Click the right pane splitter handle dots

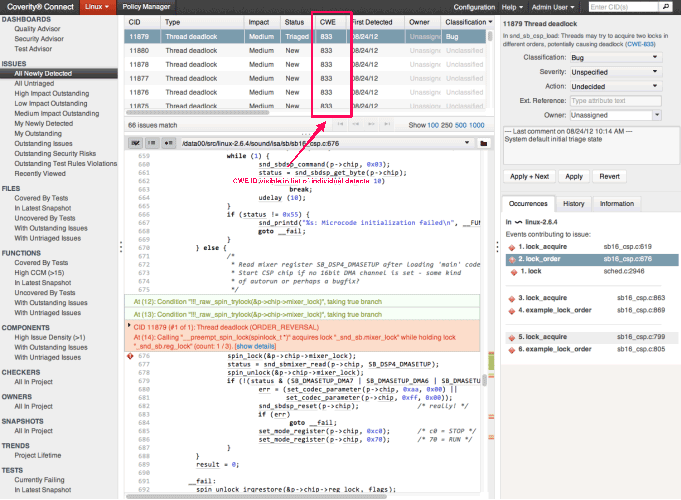pyautogui.click(x=497, y=247)
